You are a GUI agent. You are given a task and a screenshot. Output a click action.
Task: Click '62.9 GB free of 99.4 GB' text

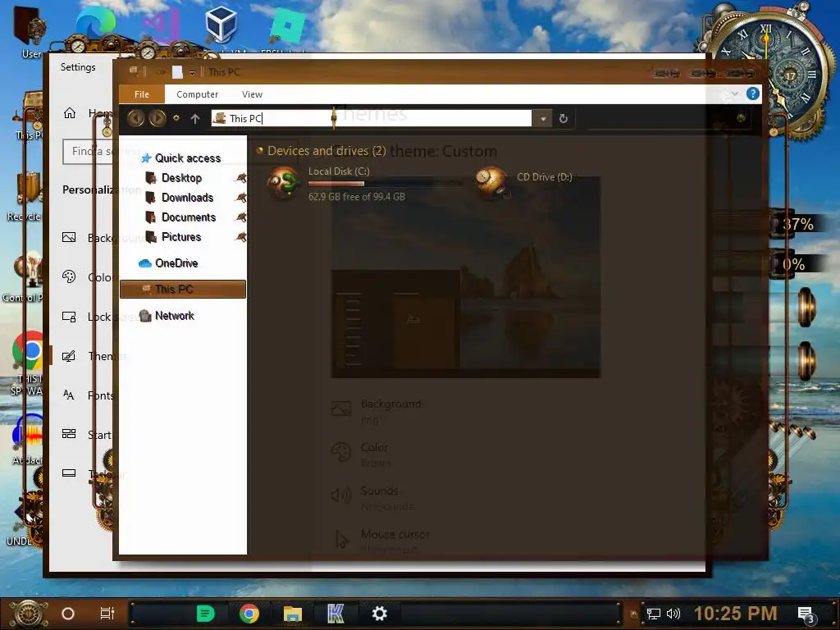coord(357,197)
